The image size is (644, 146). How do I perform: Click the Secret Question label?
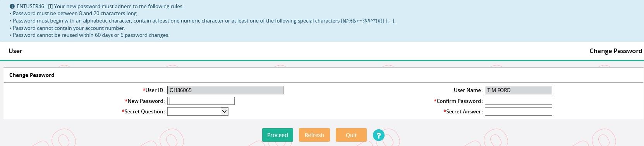tap(144, 111)
